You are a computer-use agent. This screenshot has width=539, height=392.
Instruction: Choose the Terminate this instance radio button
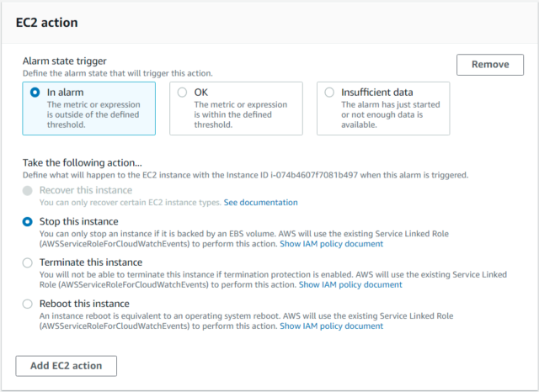[28, 263]
